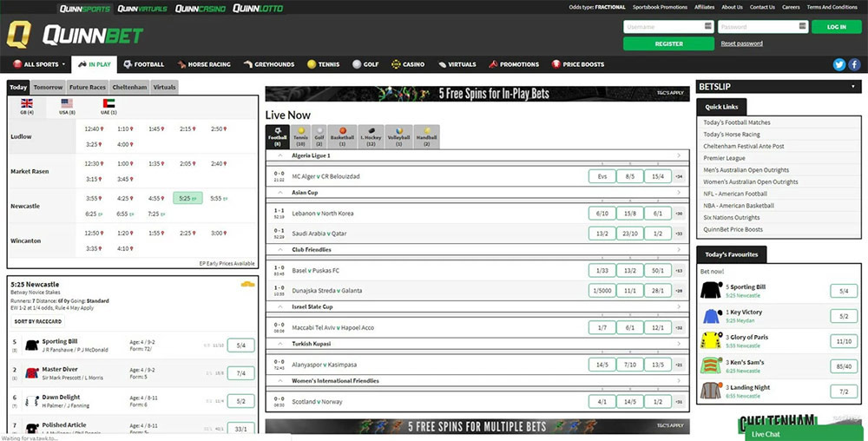Screen dimensions: 868x441
Task: Click the username field key icon
Action: (708, 26)
